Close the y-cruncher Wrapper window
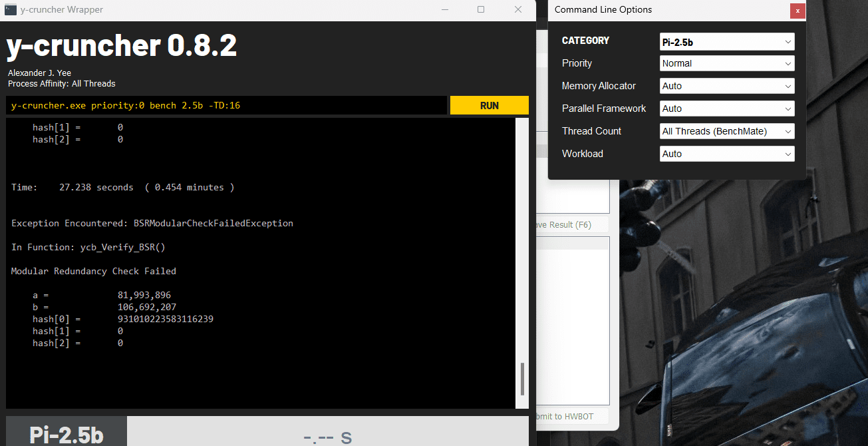The height and width of the screenshot is (446, 868). point(518,10)
